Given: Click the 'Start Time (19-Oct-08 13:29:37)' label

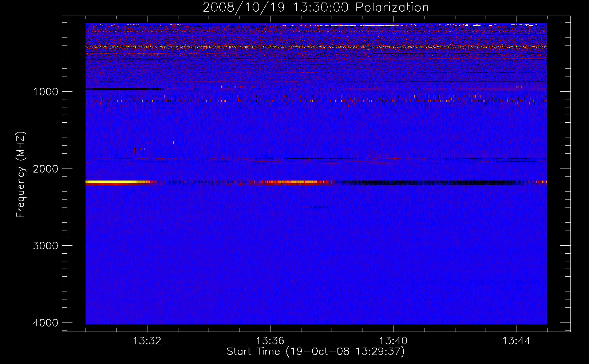Looking at the screenshot, I should tap(316, 352).
